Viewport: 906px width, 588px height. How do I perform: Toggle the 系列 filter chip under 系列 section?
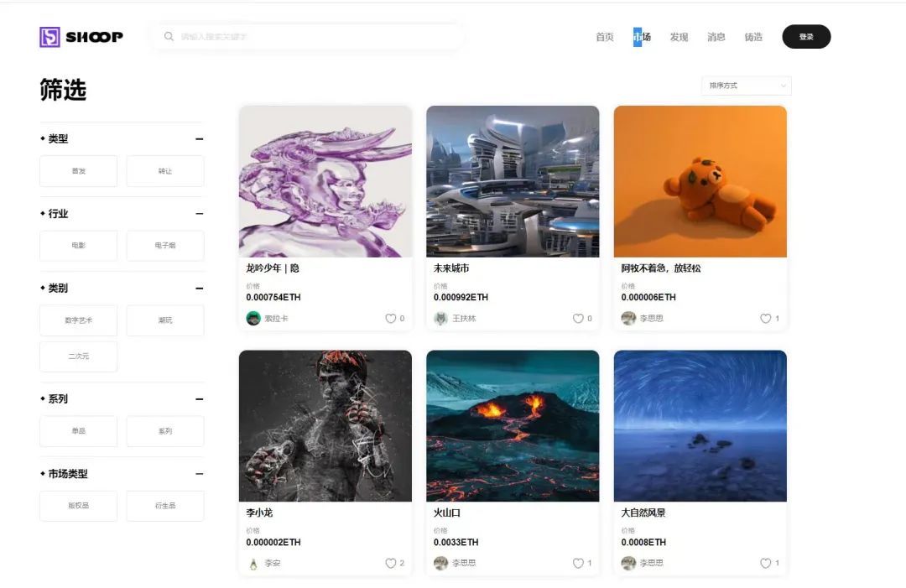click(165, 431)
